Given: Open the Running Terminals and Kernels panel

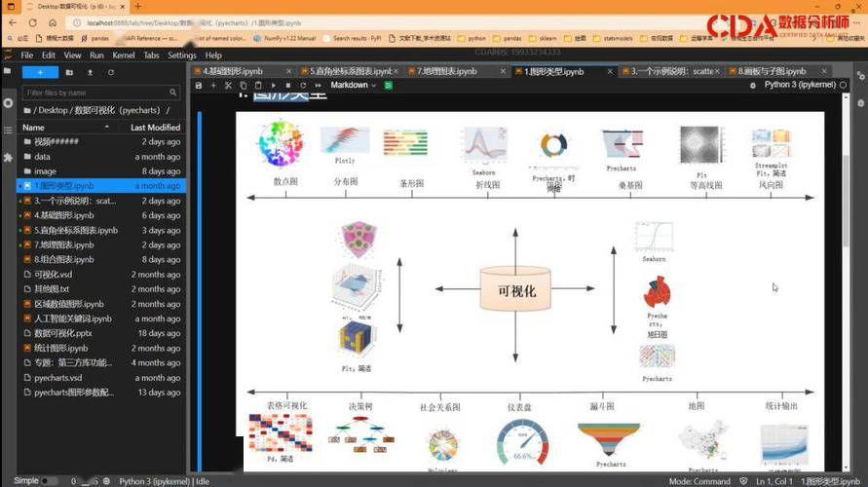Looking at the screenshot, I should coord(8,103).
